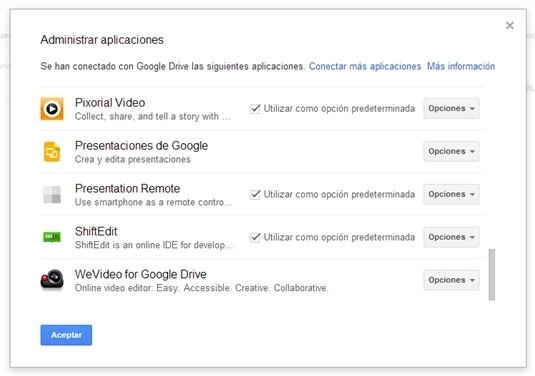Click 'Use smartphone as a remote' description

point(153,202)
